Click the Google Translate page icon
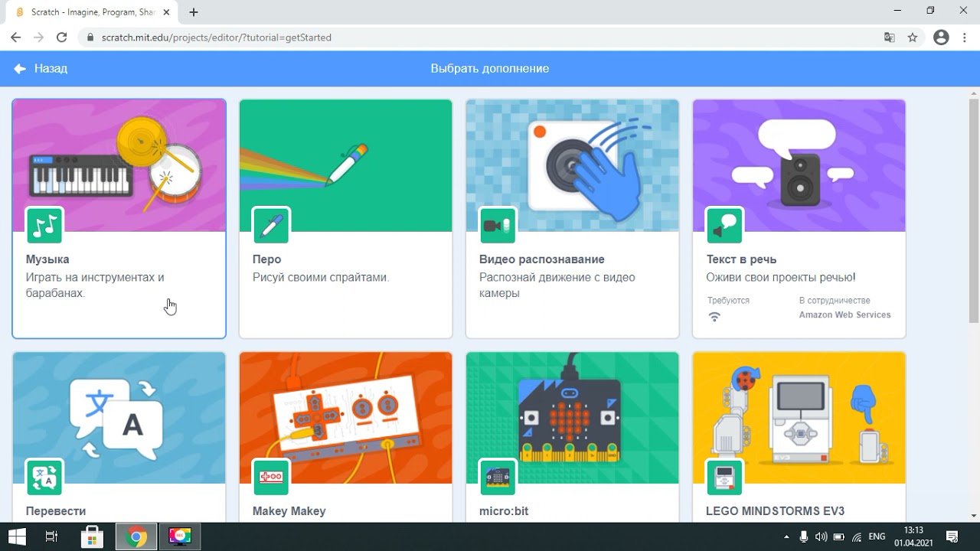 point(890,37)
